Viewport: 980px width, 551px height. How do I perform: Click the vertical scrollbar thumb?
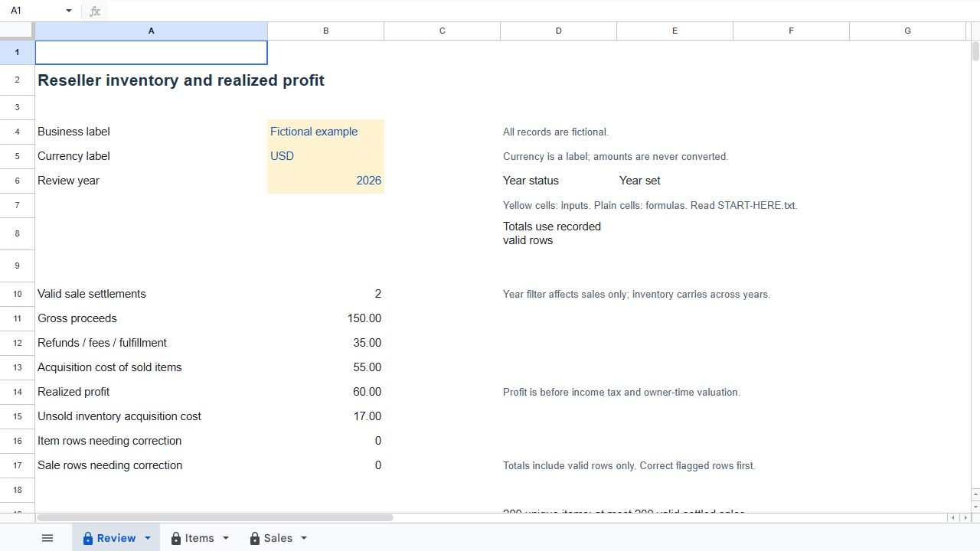click(975, 52)
